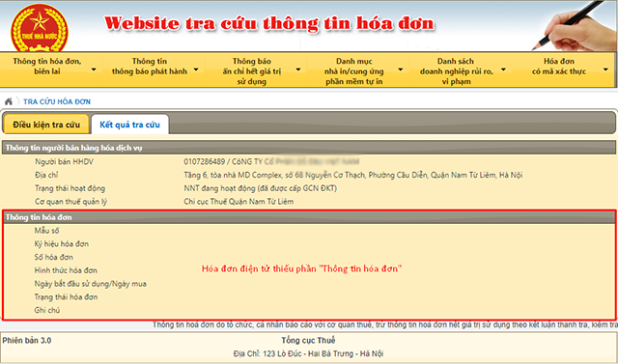
Task: Open the 'Thông báo ấn chỉ hết giá trị sử dụng' menu
Action: point(256,70)
